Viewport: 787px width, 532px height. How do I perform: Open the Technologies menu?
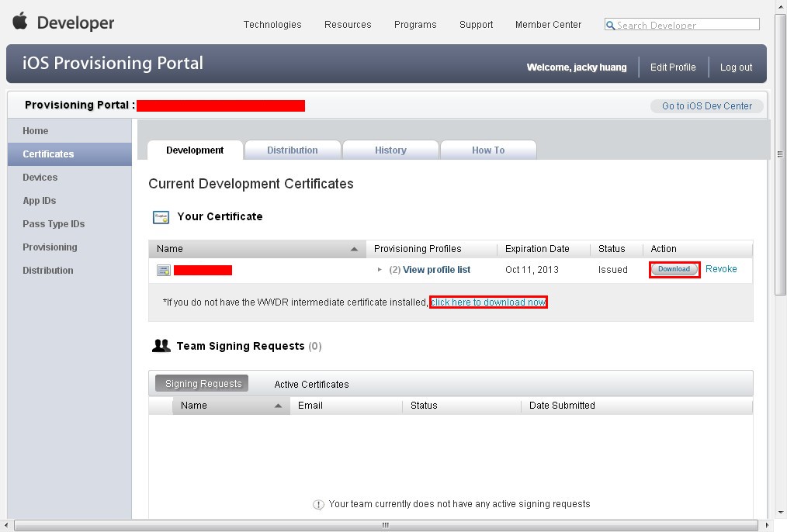tap(272, 25)
